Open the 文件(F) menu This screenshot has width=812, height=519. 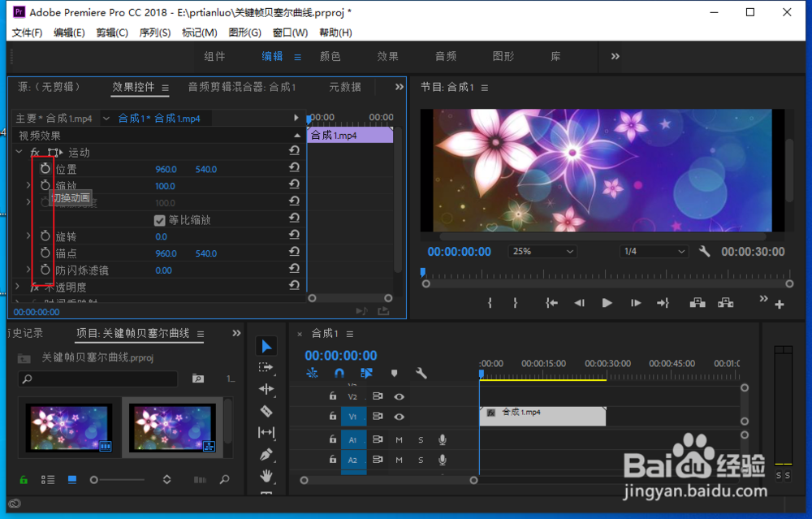click(x=27, y=32)
